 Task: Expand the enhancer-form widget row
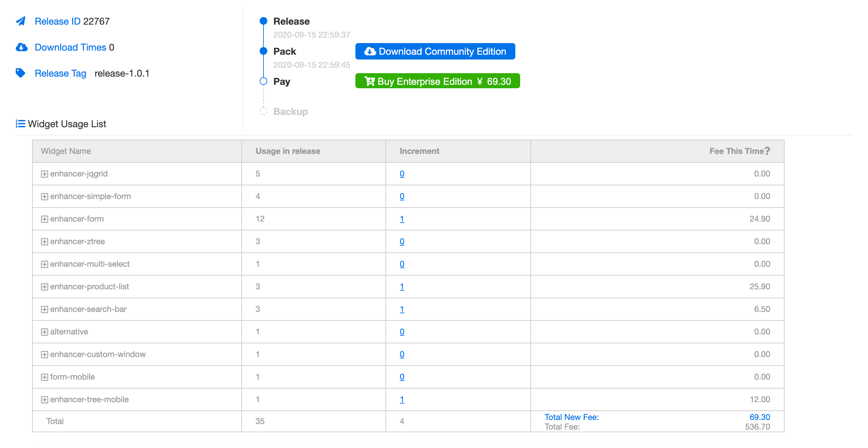click(44, 219)
